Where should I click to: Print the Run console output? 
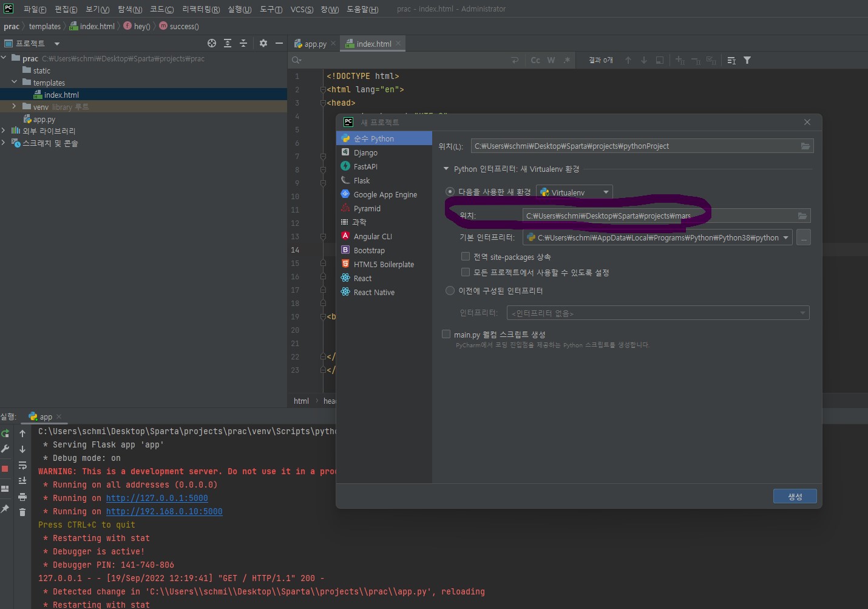pos(22,497)
